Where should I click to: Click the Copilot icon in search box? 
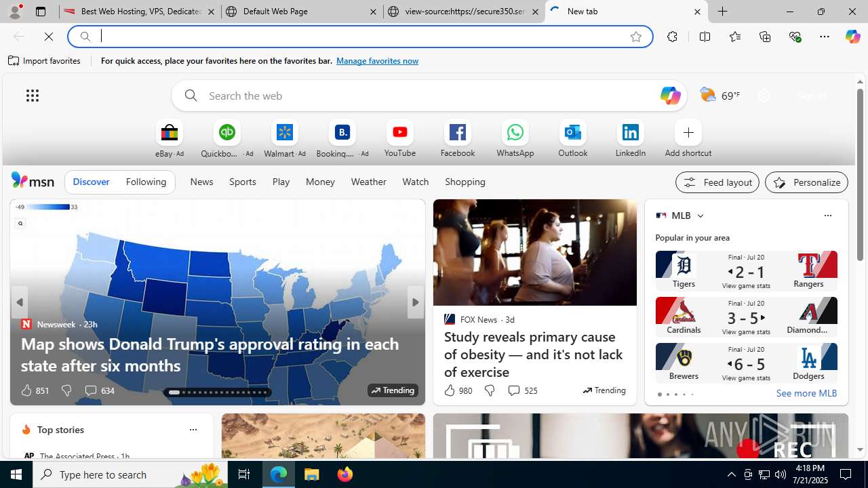tap(669, 96)
